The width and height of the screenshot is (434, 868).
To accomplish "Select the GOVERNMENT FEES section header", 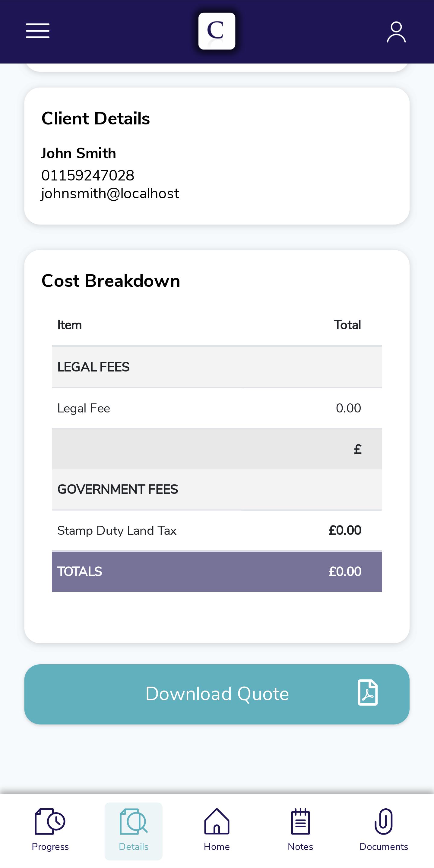I will pos(217,489).
